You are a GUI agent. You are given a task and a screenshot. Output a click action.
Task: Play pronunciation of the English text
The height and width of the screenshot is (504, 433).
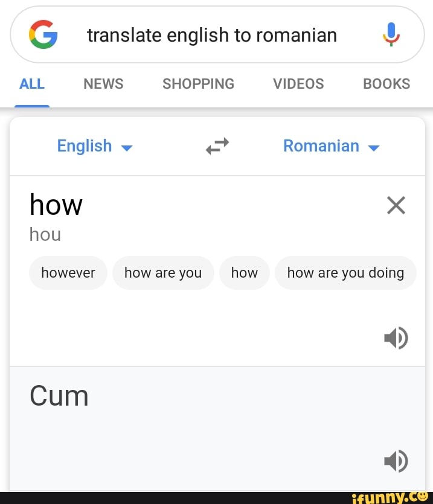pos(396,338)
